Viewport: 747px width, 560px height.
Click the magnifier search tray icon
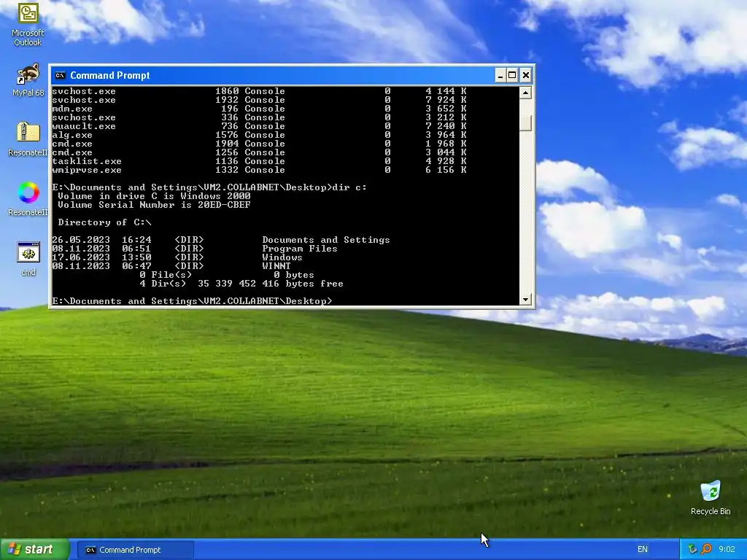(x=706, y=550)
